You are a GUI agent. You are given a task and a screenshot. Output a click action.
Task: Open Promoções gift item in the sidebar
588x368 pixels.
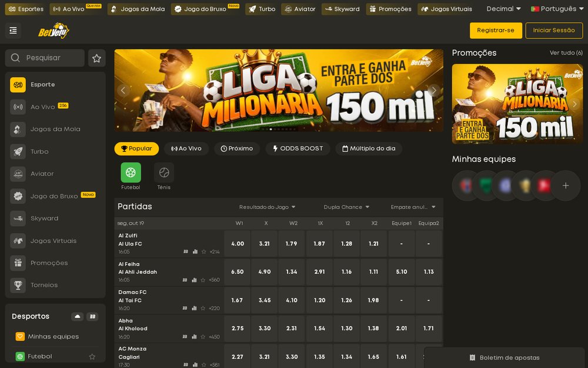[x=55, y=263]
